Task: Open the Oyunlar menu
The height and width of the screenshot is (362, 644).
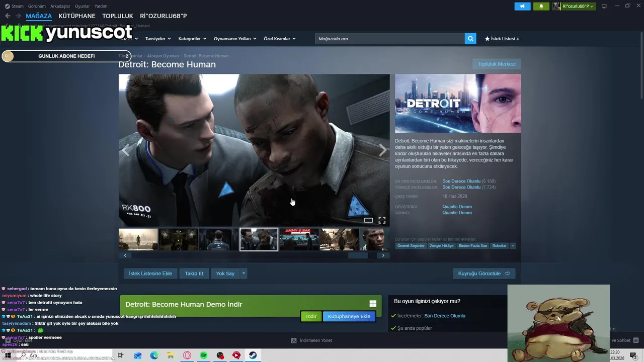Action: (x=83, y=6)
